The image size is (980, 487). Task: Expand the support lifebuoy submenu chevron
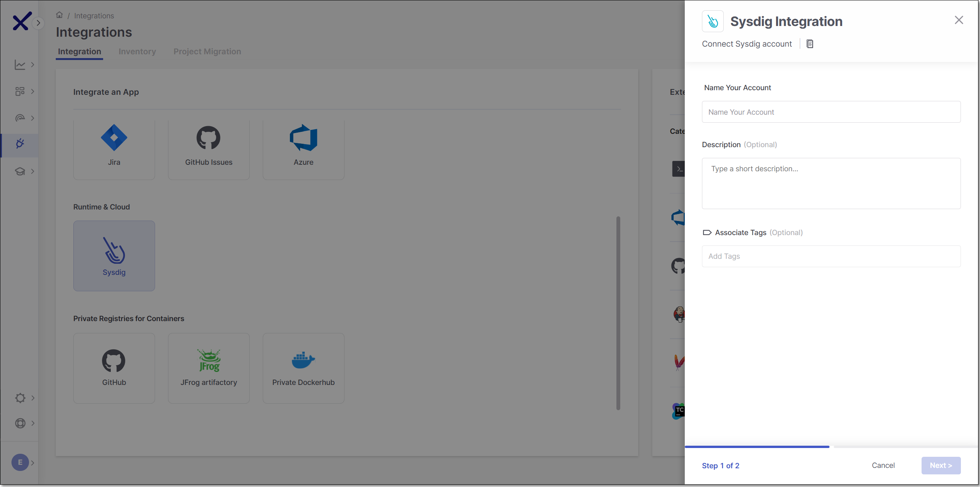(x=33, y=423)
